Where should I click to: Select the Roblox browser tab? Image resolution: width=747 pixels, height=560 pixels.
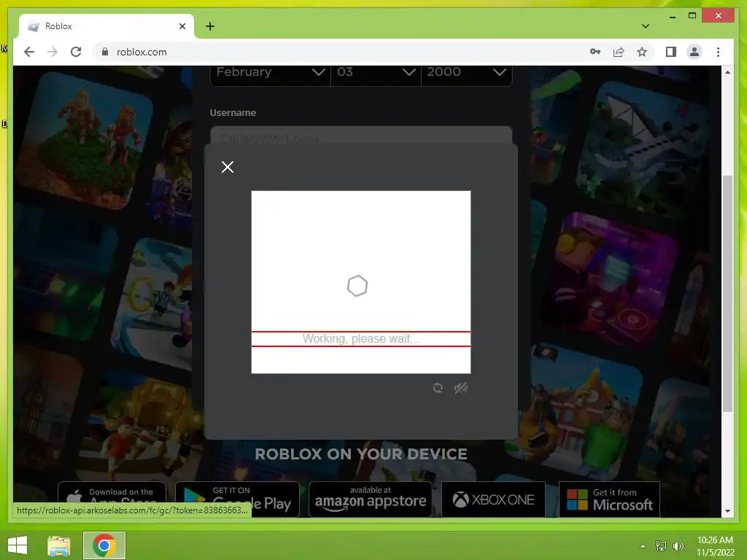pos(107,26)
